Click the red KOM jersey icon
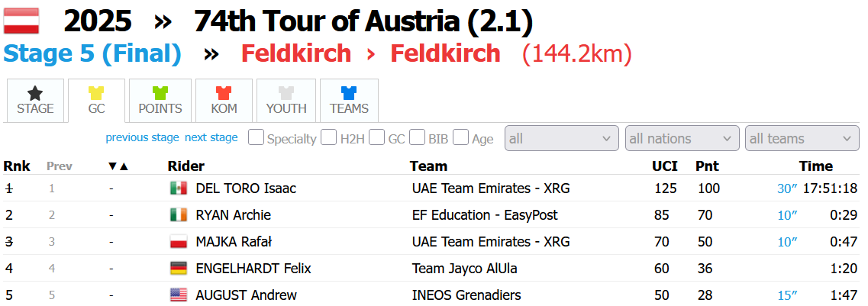Screen dimensions: 868x306 224,94
